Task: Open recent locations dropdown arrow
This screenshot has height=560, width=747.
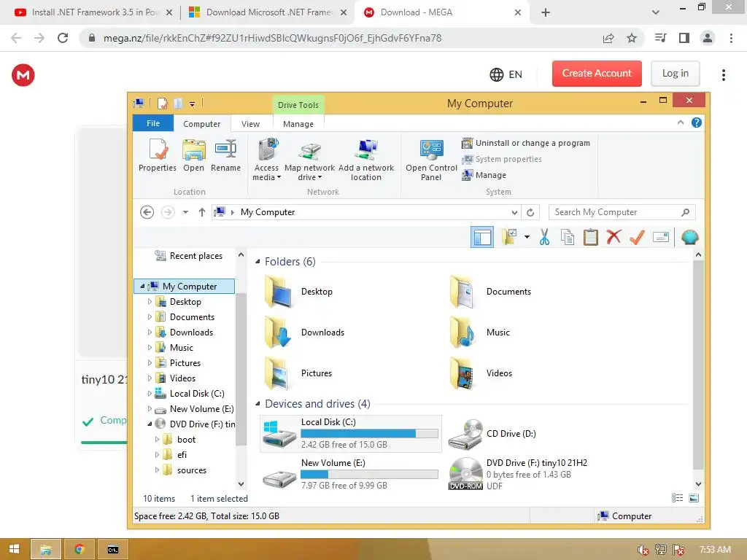Action: 185,212
